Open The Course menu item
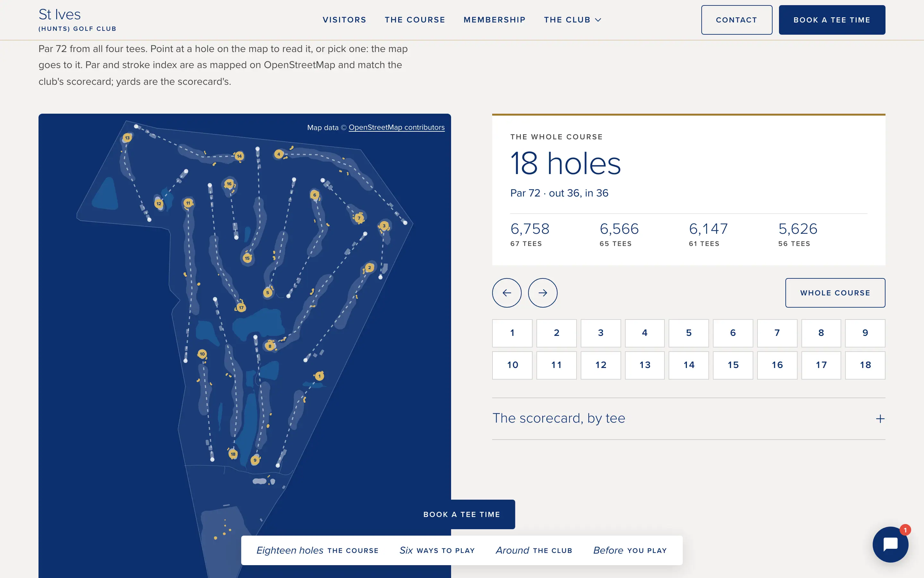 click(415, 20)
